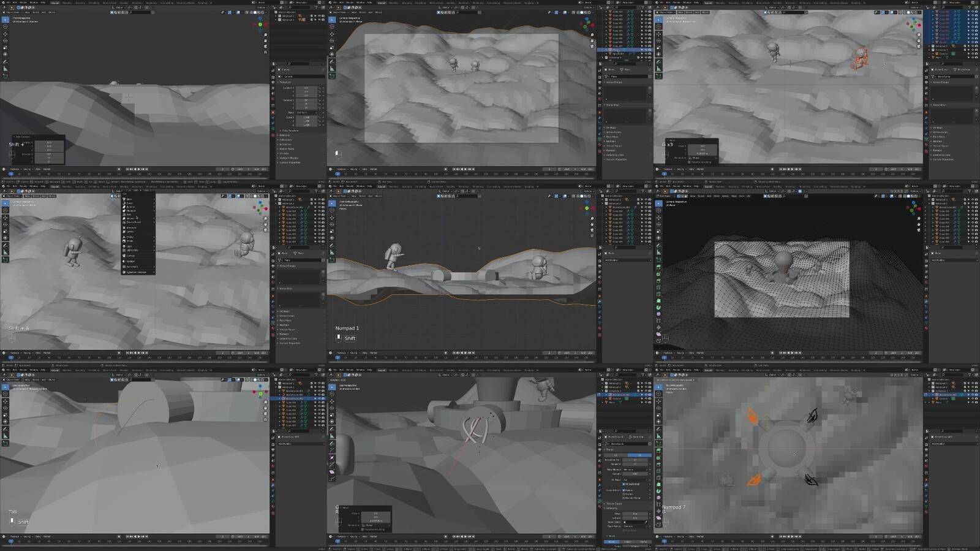Click the timeline frame ruler in the center window

click(x=459, y=357)
